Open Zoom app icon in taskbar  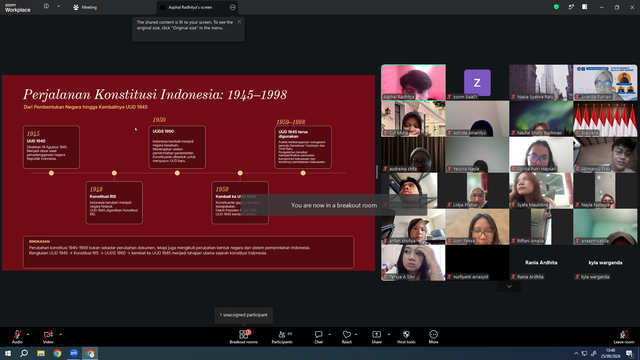point(73,353)
